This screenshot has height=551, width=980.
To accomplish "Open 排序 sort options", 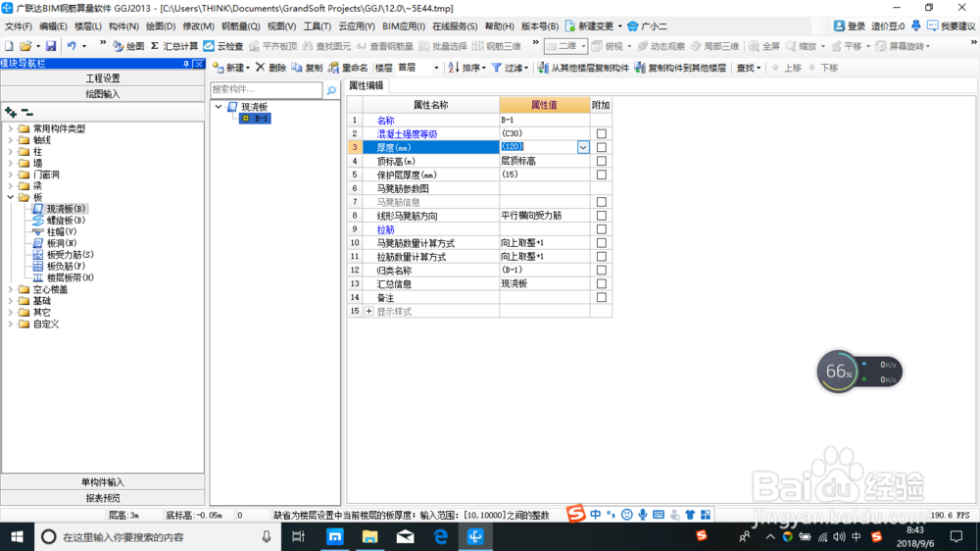I will [x=466, y=68].
